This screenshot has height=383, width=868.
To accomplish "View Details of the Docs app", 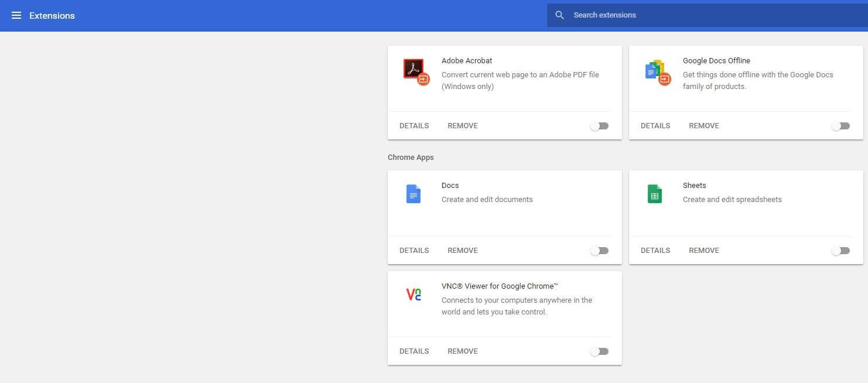I will pyautogui.click(x=414, y=251).
